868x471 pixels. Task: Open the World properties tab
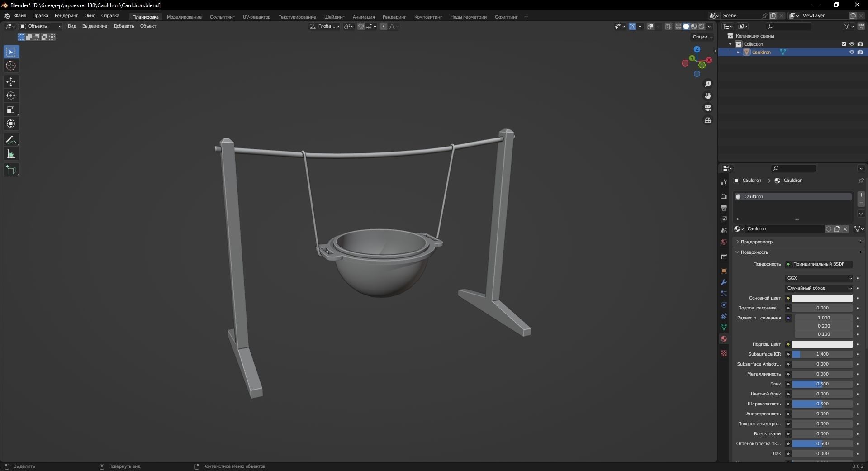coord(724,242)
